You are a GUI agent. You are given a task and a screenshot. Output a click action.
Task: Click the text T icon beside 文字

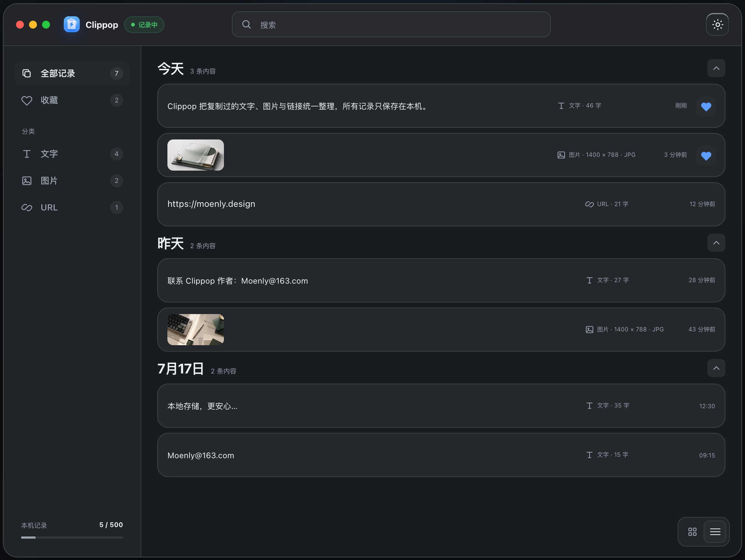[27, 154]
